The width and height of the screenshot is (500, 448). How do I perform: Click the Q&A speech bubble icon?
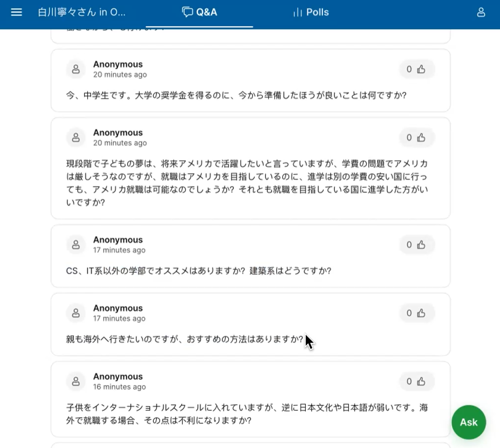pos(187,12)
